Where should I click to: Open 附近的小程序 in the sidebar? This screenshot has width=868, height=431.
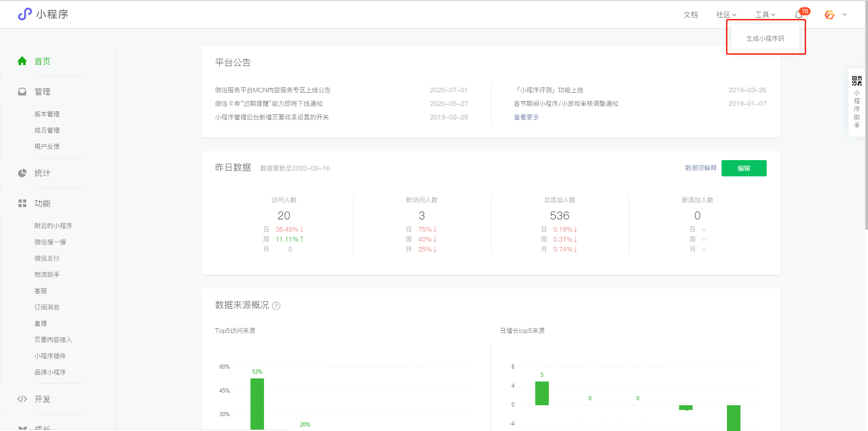point(53,226)
